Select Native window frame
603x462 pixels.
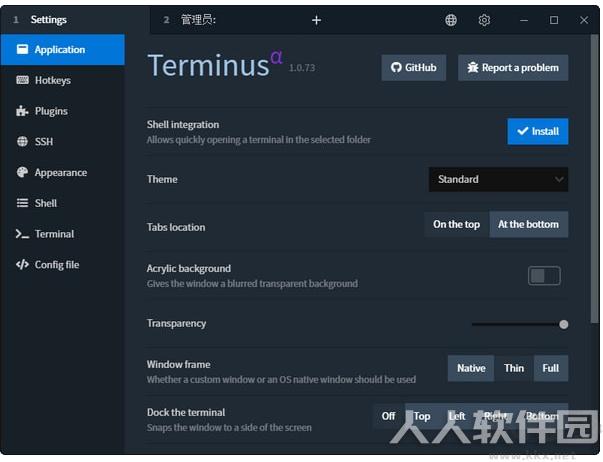point(471,369)
